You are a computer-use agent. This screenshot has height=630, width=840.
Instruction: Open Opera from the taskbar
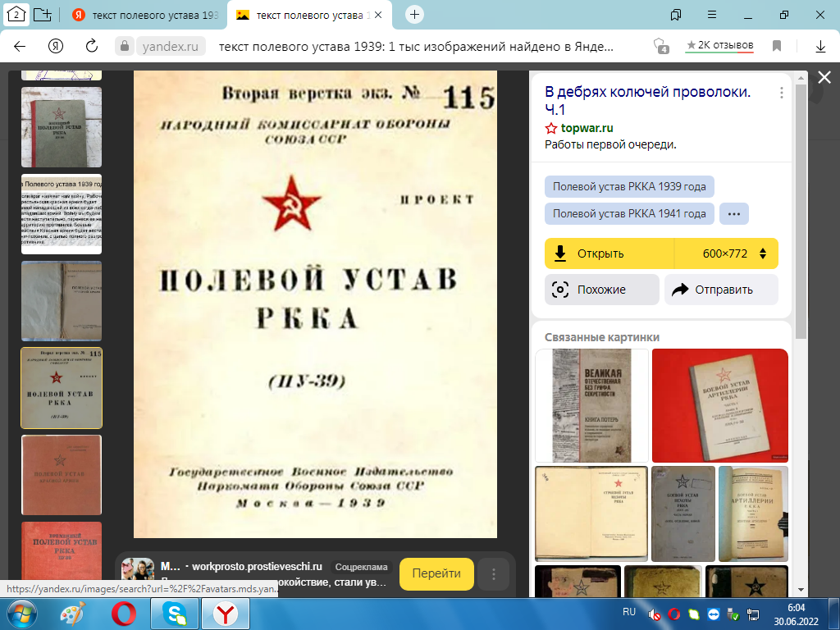tap(124, 614)
